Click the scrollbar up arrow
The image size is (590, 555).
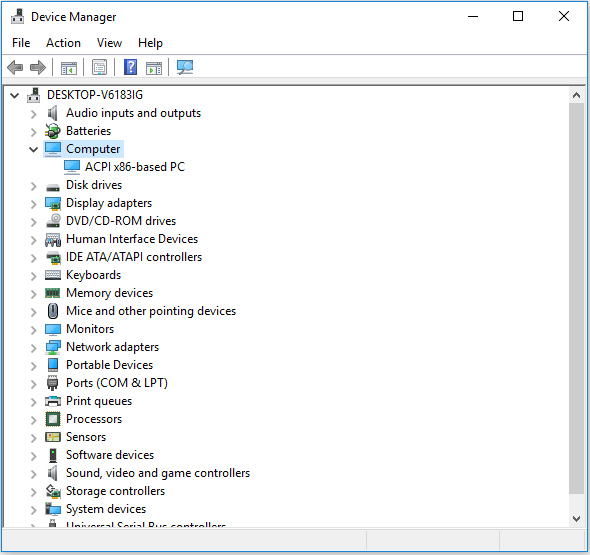point(576,95)
